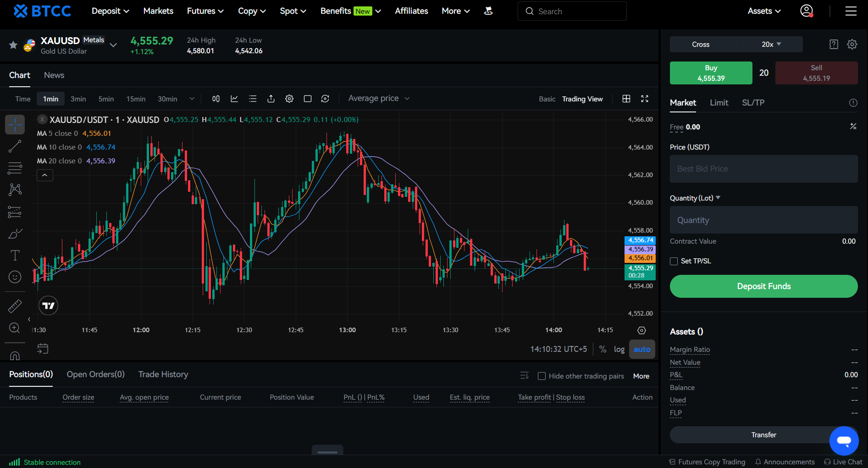Open the Average price dropdown
868x468 pixels.
[x=379, y=99]
